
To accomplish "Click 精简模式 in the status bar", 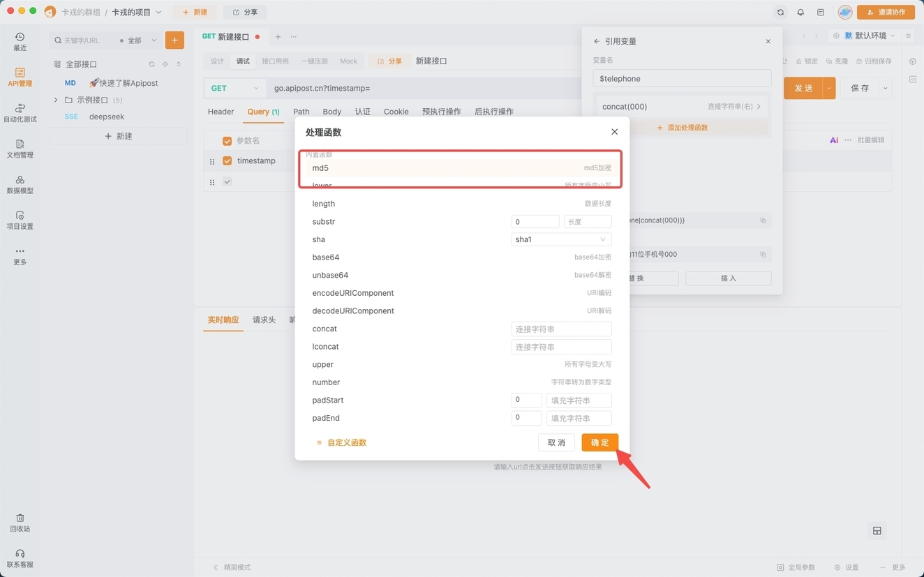I will (x=232, y=567).
